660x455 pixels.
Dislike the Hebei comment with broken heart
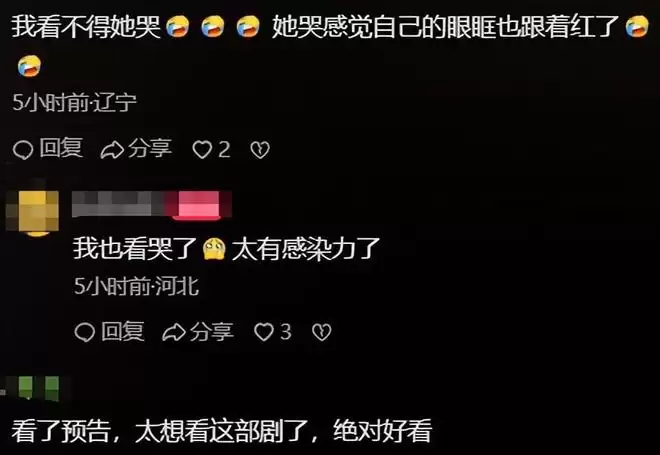(x=322, y=333)
